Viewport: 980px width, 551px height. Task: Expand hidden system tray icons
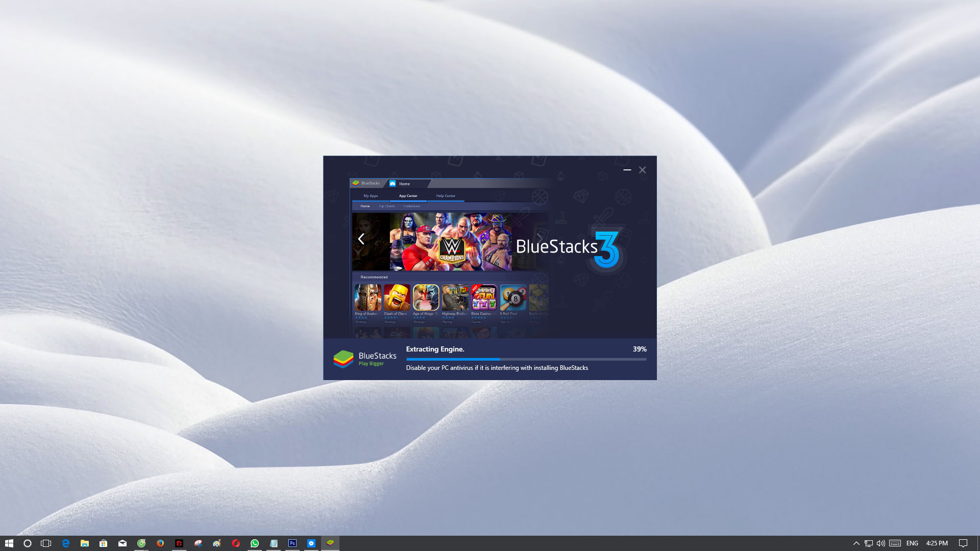click(856, 543)
